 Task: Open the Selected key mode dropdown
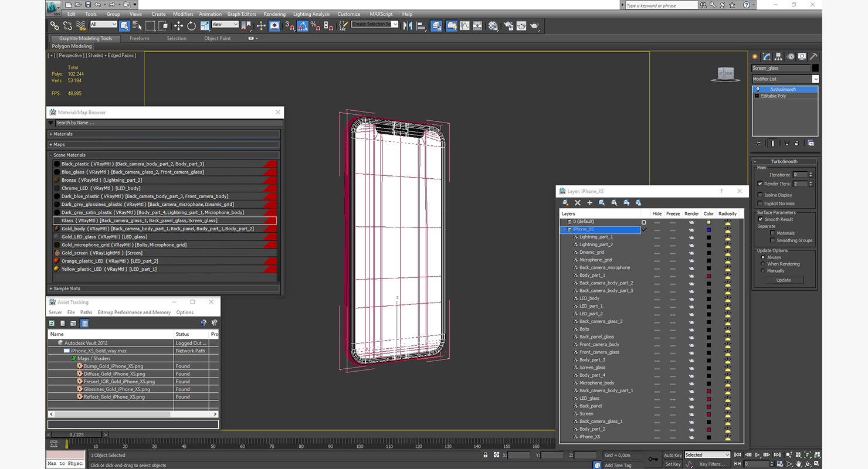707,455
